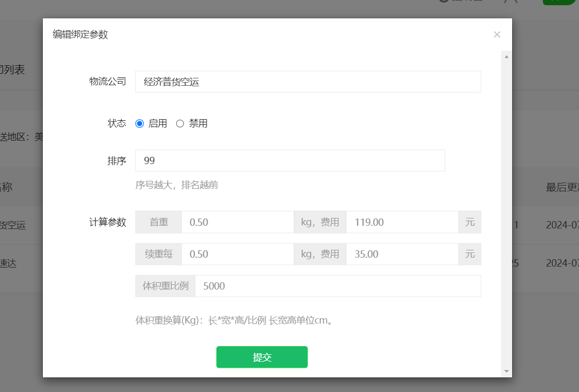
Task: Edit the 体积重比例 field 5000
Action: 338,286
